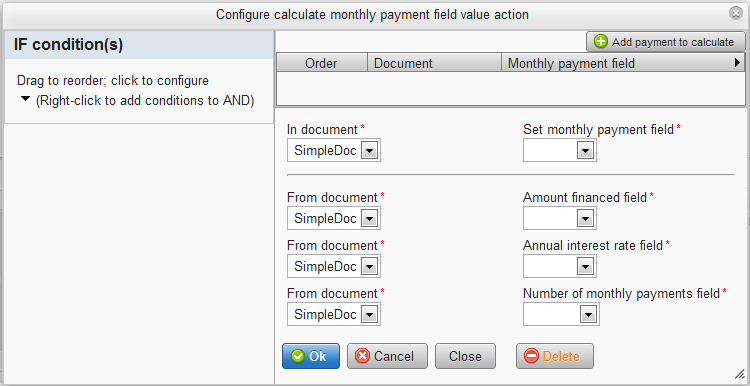
Task: Click the table columns arrow at header right
Action: [x=738, y=62]
